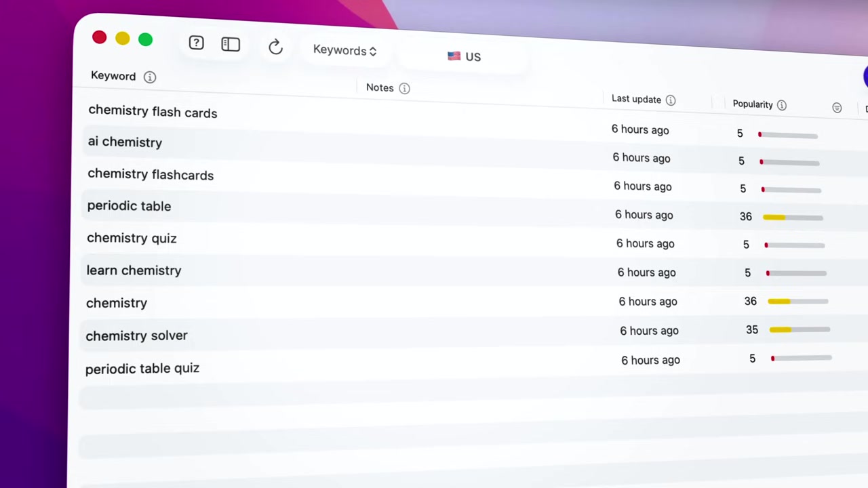
Task: Toggle the sidebar panel icon
Action: click(x=231, y=45)
